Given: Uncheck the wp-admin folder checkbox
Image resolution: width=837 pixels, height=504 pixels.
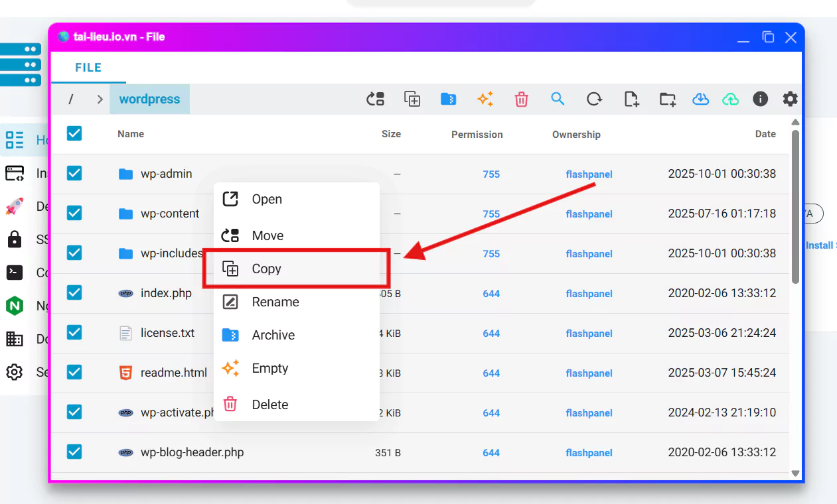Looking at the screenshot, I should [74, 174].
